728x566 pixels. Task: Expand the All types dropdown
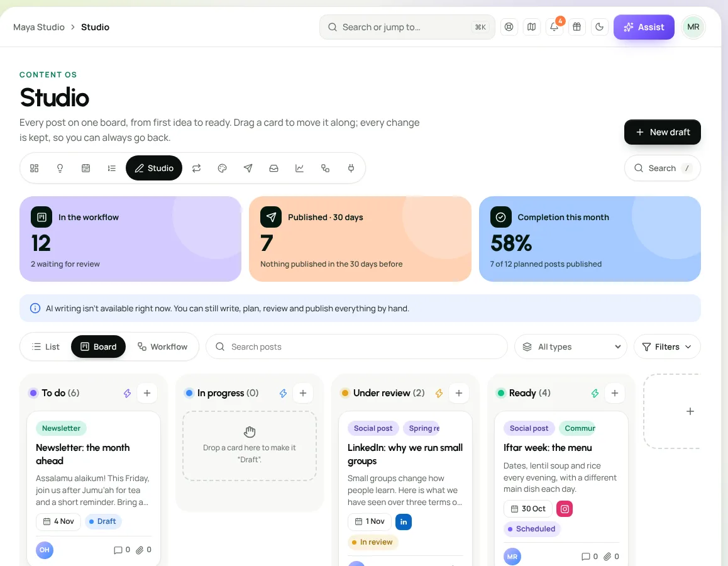click(571, 347)
